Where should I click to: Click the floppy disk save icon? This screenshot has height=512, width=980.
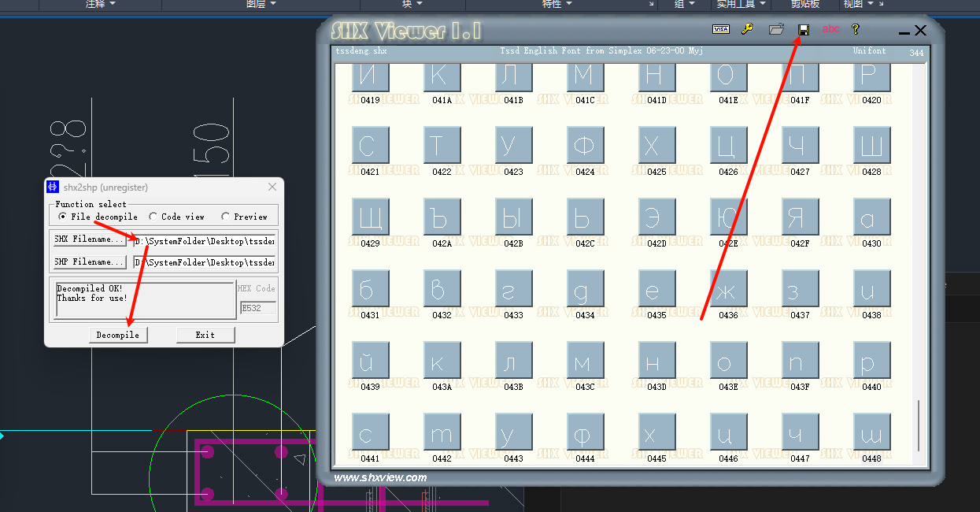(804, 30)
